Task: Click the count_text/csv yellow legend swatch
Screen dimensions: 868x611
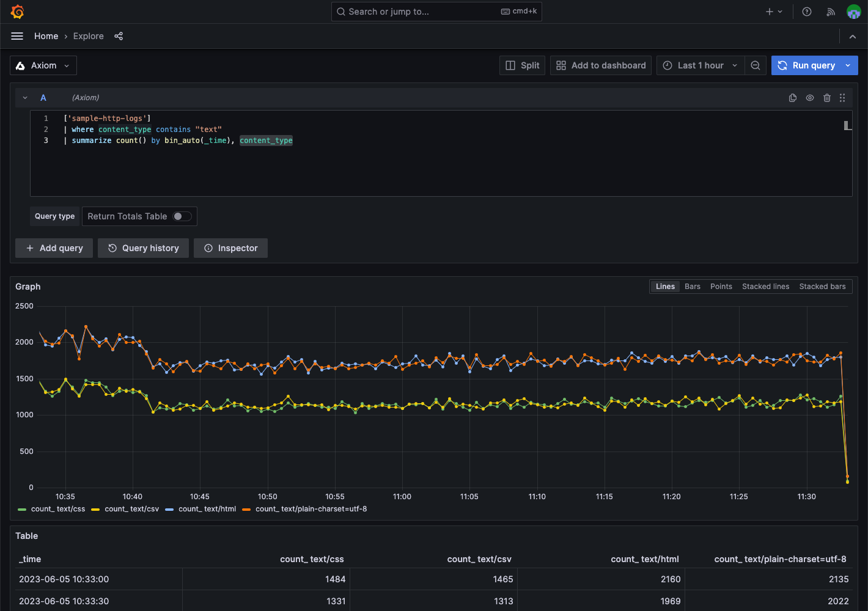Action: (95, 509)
